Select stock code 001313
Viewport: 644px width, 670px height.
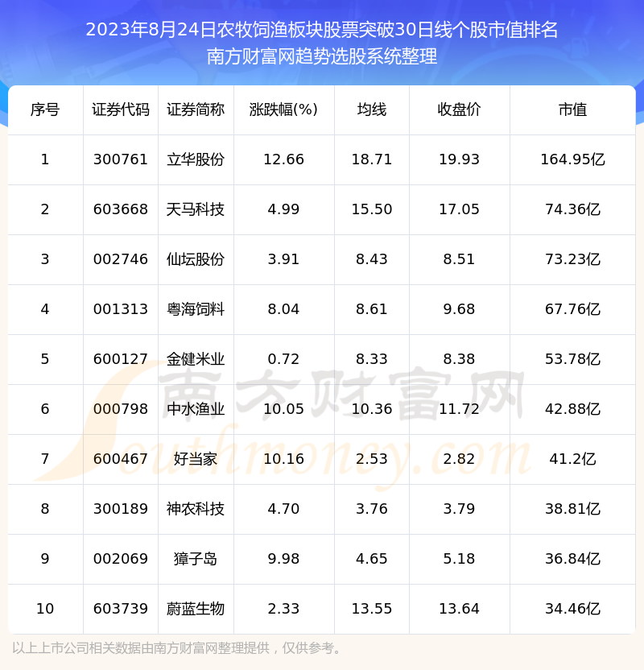pos(121,309)
